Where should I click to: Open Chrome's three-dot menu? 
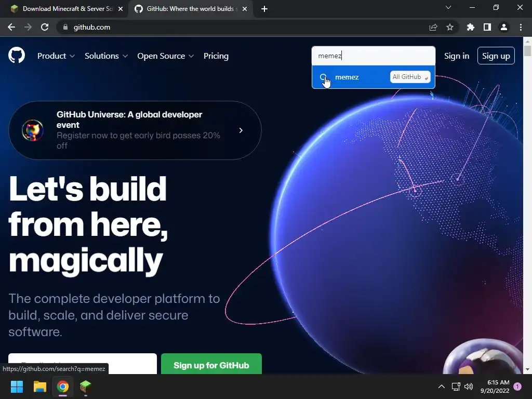point(521,27)
